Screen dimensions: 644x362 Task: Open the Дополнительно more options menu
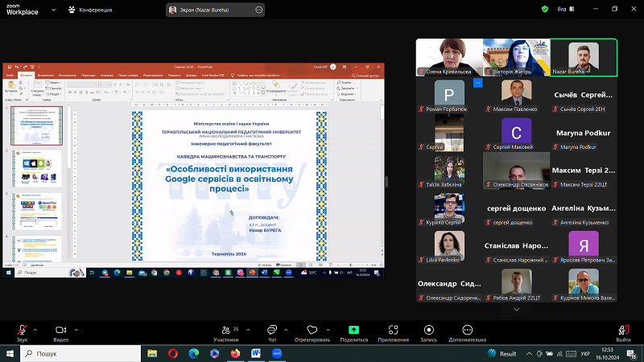(x=468, y=333)
